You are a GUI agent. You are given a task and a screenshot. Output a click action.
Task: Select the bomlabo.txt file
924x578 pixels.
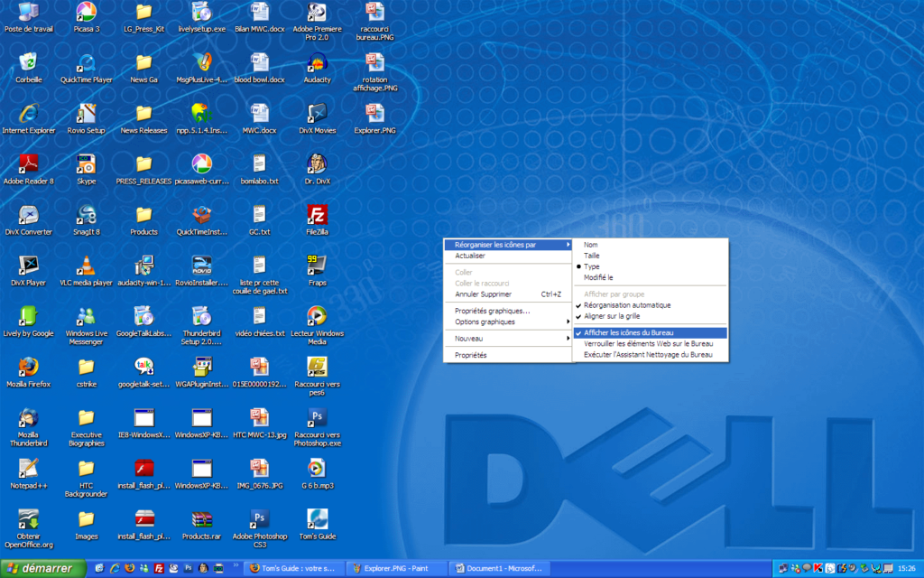point(259,170)
